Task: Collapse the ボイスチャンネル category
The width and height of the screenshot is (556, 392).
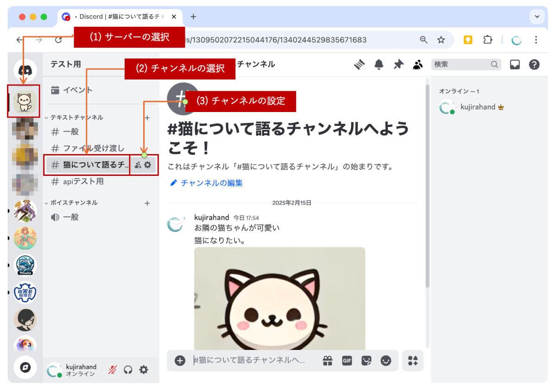Action: pyautogui.click(x=73, y=203)
